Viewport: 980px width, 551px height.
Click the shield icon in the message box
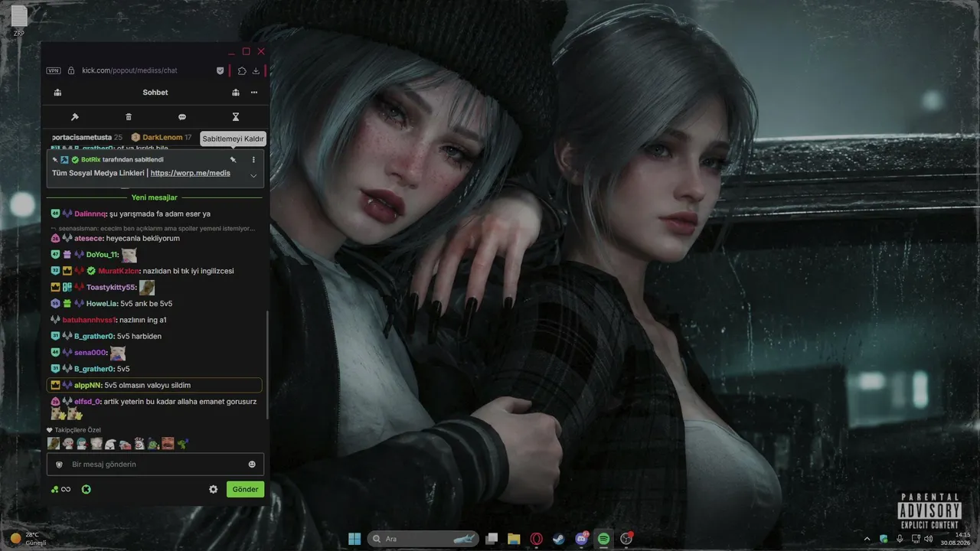(x=59, y=465)
